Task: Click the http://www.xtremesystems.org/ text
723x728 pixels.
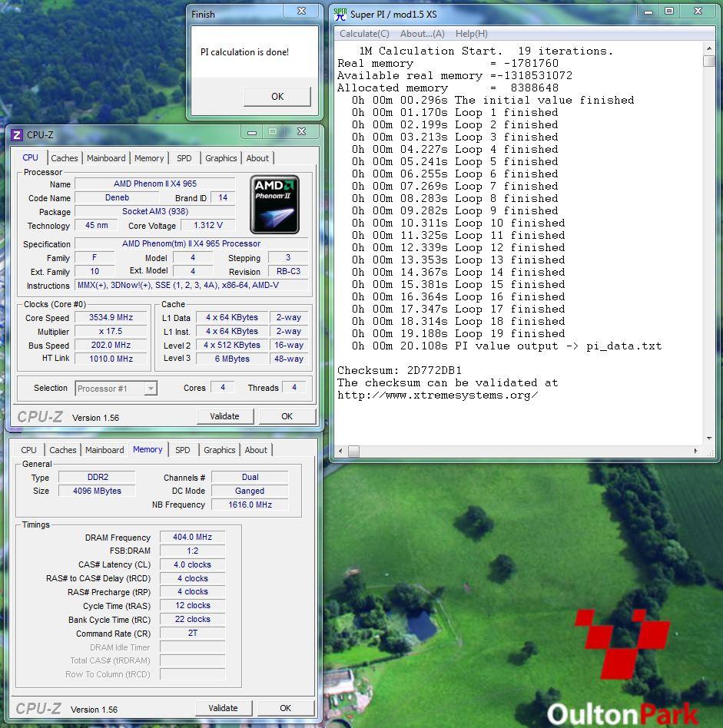Action: [438, 395]
